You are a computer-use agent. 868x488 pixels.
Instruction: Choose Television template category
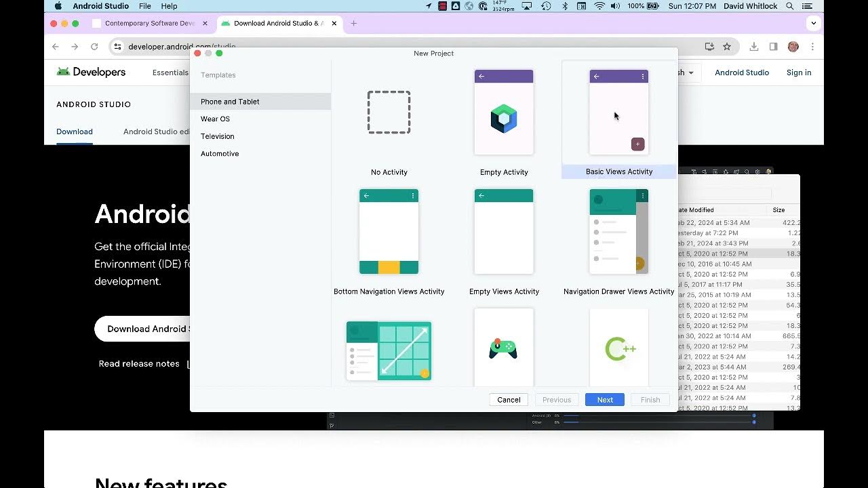point(260,136)
